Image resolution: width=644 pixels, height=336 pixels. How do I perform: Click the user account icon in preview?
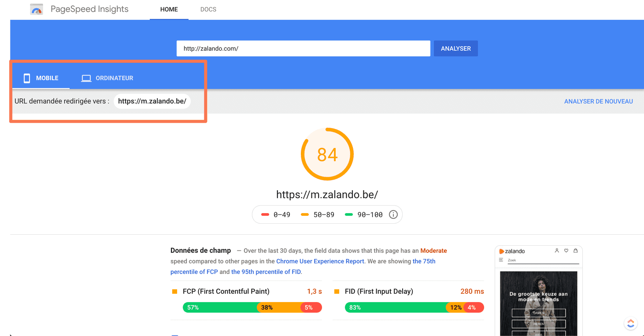pos(557,251)
